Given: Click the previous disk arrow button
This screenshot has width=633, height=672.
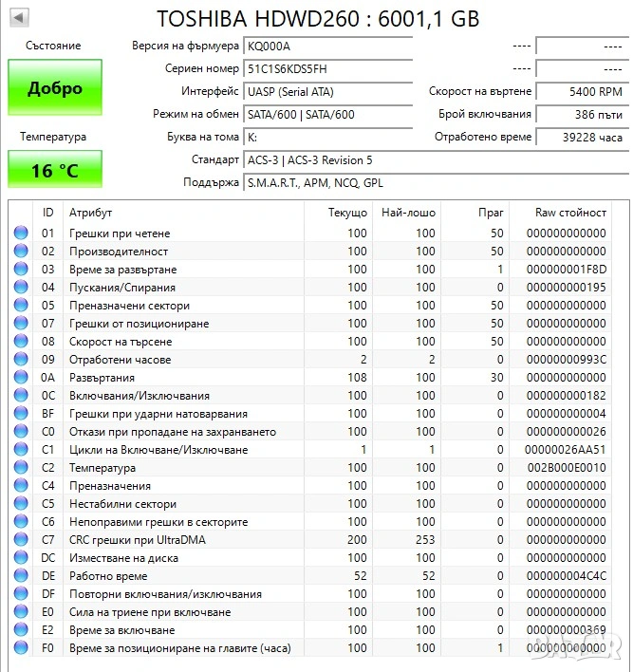Looking at the screenshot, I should coord(18,18).
